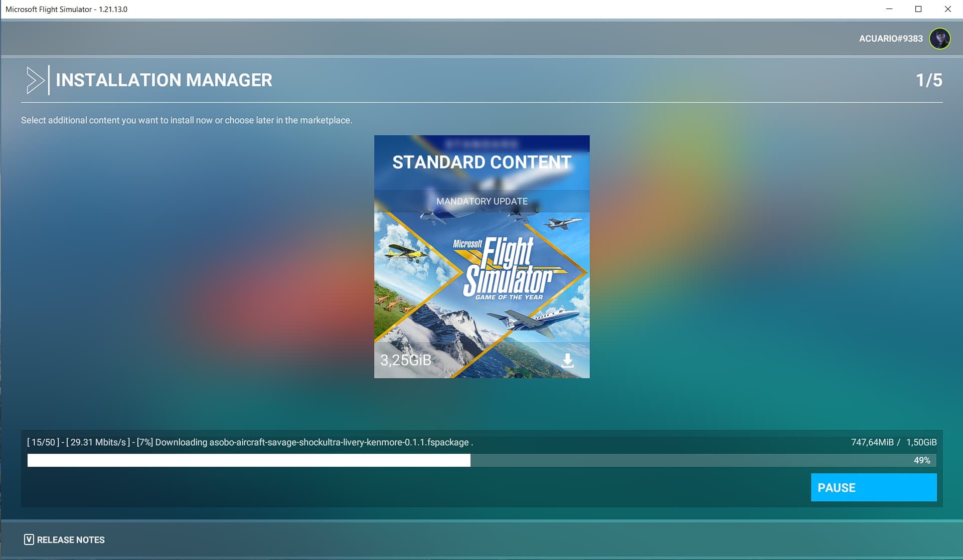Screen dimensions: 963x560
Task: Click the INSTALLATION MANAGER heading
Action: pos(164,80)
